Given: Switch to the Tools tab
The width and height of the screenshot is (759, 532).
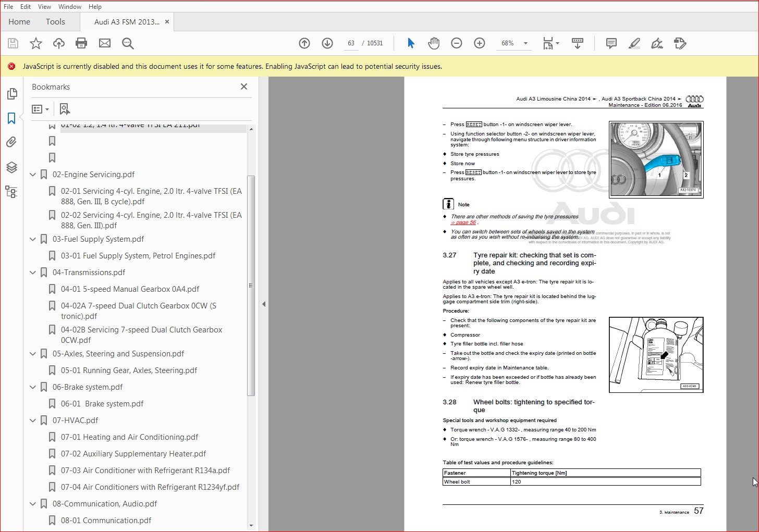Looking at the screenshot, I should click(x=55, y=22).
